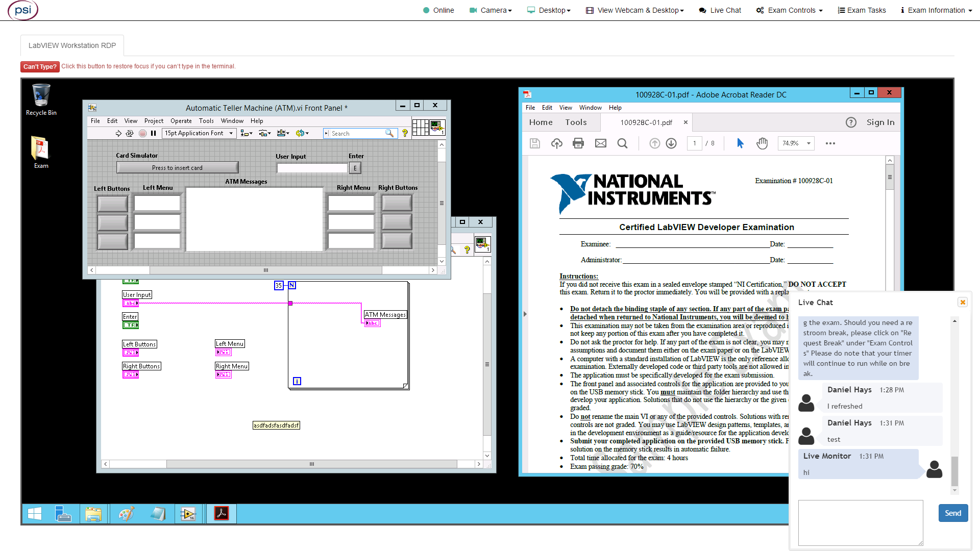980x551 pixels.
Task: Click Run Continuously icon in LabVIEW toolbar
Action: 130,133
